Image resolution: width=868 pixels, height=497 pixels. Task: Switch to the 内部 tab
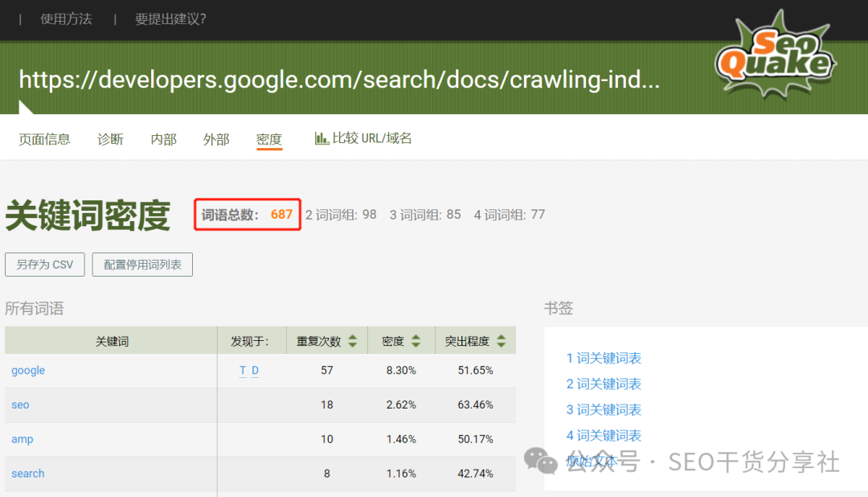[163, 139]
